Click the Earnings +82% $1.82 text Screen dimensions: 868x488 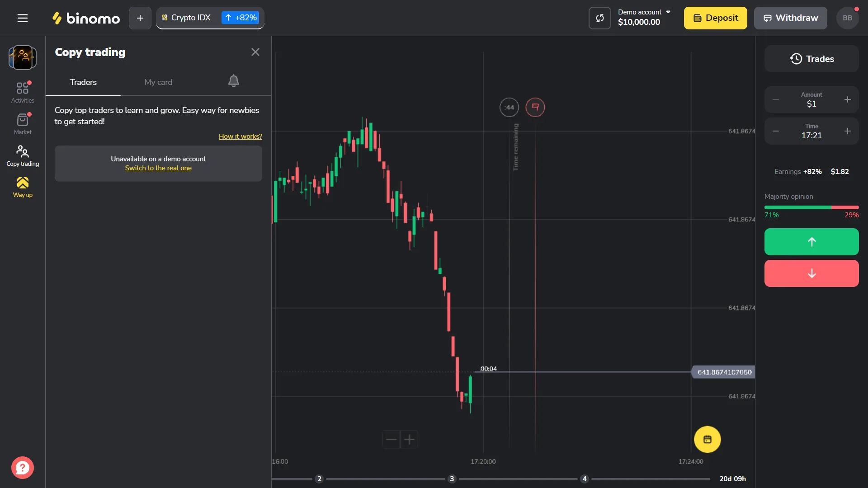tap(811, 172)
